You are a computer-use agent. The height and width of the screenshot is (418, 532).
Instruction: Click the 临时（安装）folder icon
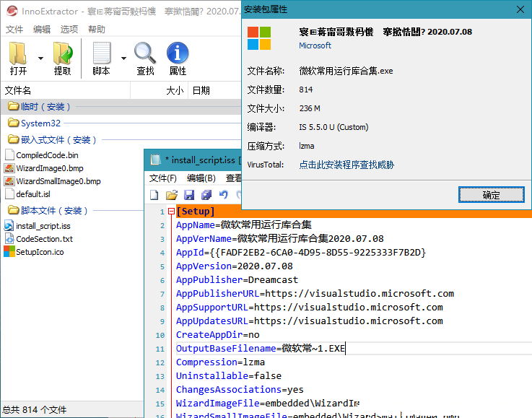13,107
